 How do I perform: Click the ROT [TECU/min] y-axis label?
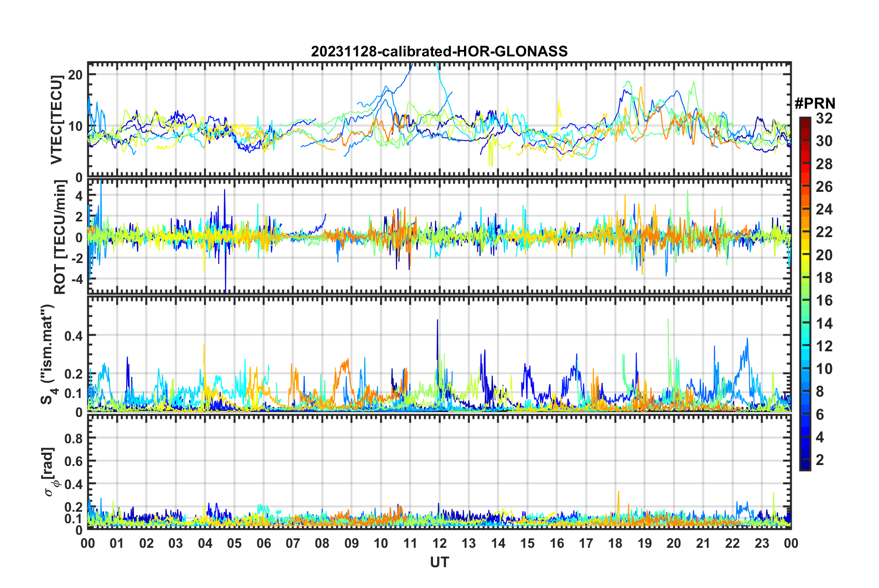click(x=60, y=237)
